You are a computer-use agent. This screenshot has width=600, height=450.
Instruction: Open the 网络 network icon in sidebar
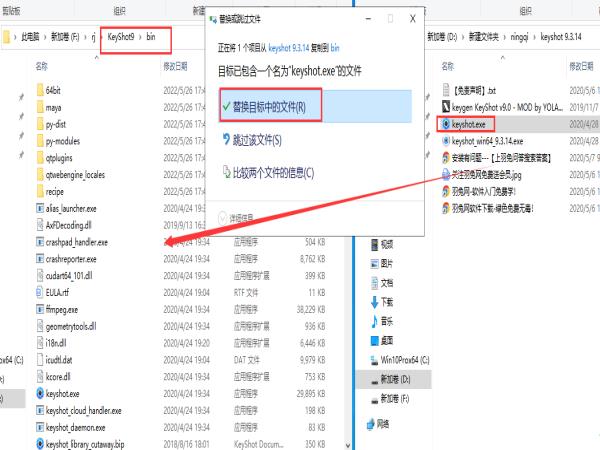370,424
